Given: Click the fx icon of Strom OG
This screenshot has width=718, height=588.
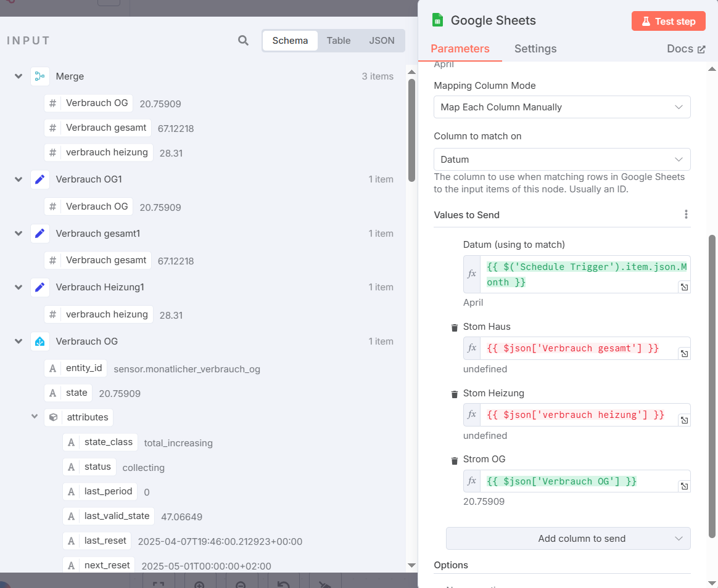Looking at the screenshot, I should click(x=472, y=481).
